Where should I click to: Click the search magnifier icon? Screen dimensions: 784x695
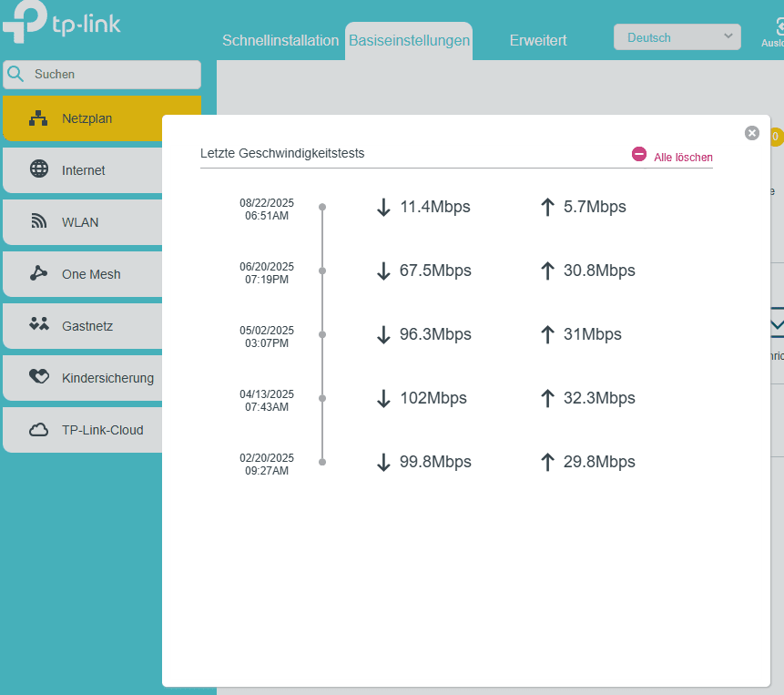tap(15, 75)
